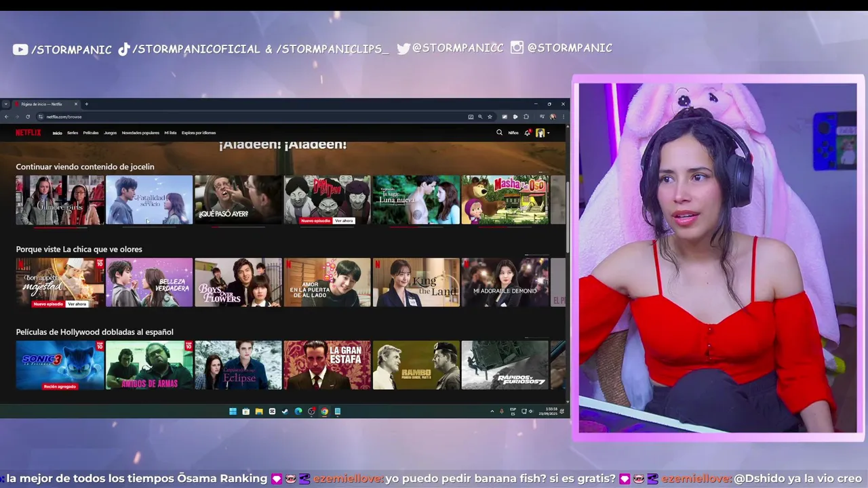
Task: Click the Chrome profile avatar
Action: click(x=553, y=117)
